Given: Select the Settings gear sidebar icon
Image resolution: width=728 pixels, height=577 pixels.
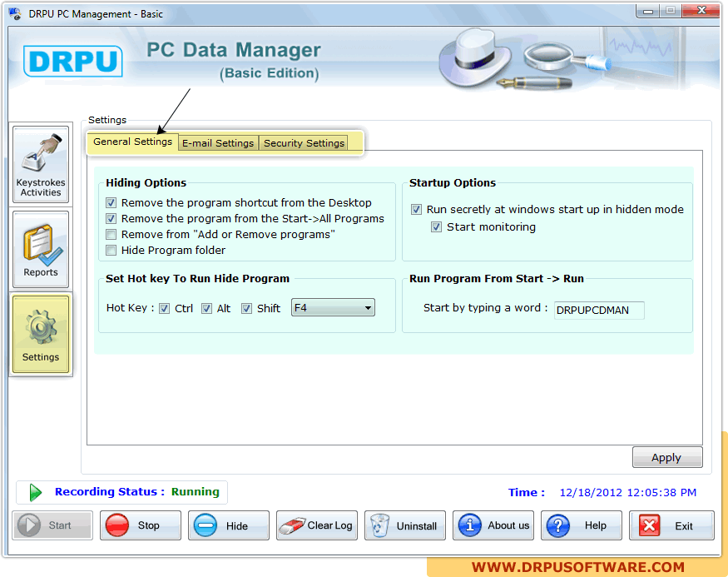Looking at the screenshot, I should (41, 334).
